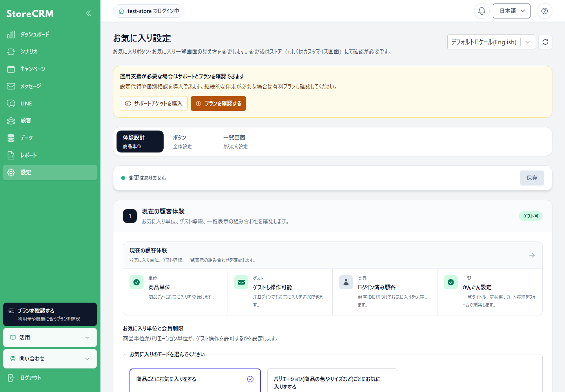Click サポートチケットを購入 button
565x392 pixels.
pyautogui.click(x=153, y=103)
